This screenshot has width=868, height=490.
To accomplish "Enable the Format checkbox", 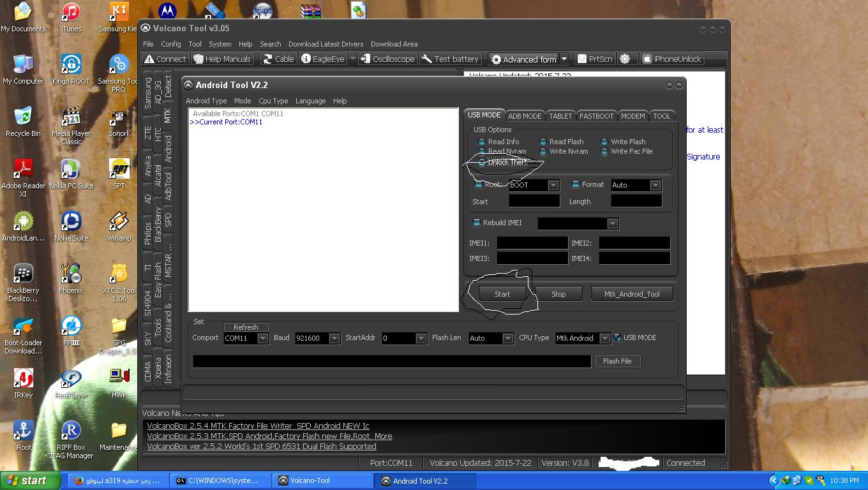I will (x=575, y=184).
